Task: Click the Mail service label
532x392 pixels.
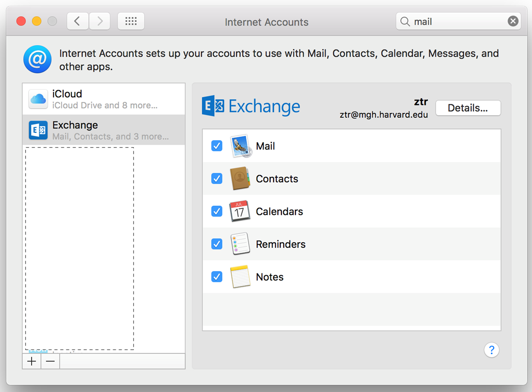Action: pyautogui.click(x=265, y=146)
